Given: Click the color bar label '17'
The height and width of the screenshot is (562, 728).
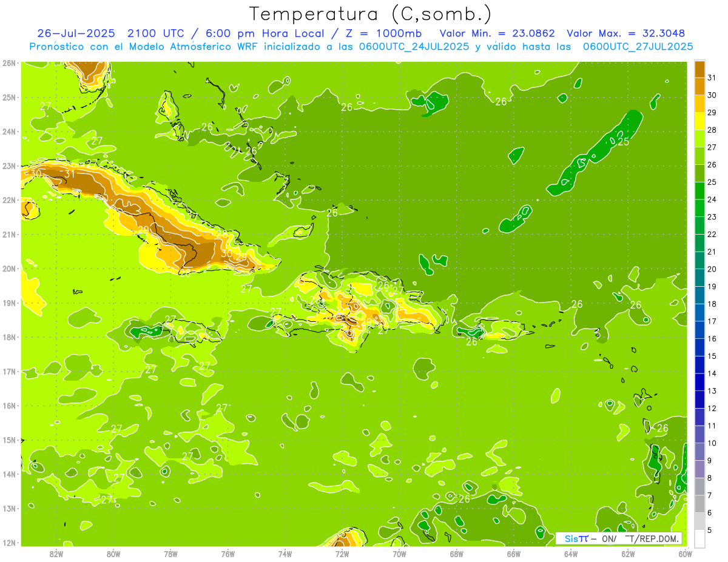Looking at the screenshot, I should tap(712, 321).
